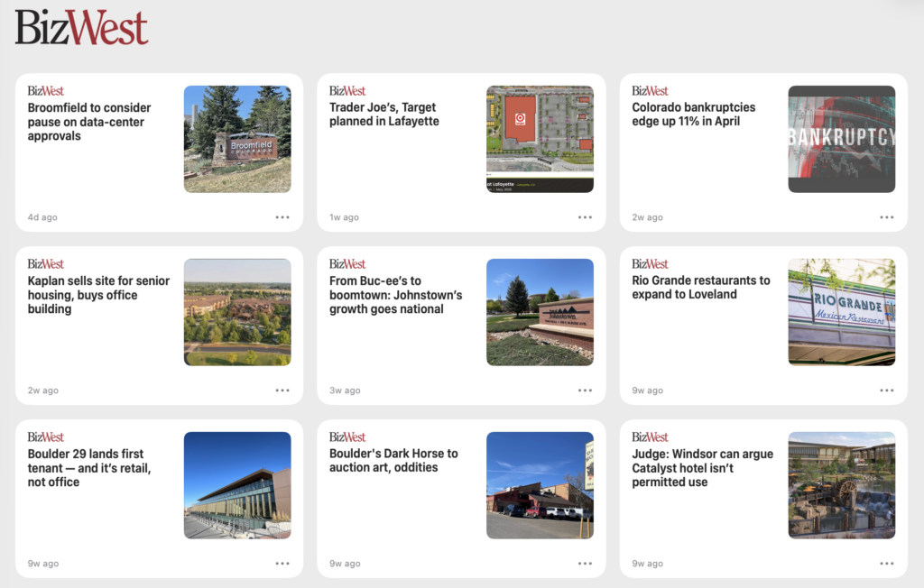Open more options for Boulder 29 tenant article
The height and width of the screenshot is (588, 924).
click(x=282, y=564)
